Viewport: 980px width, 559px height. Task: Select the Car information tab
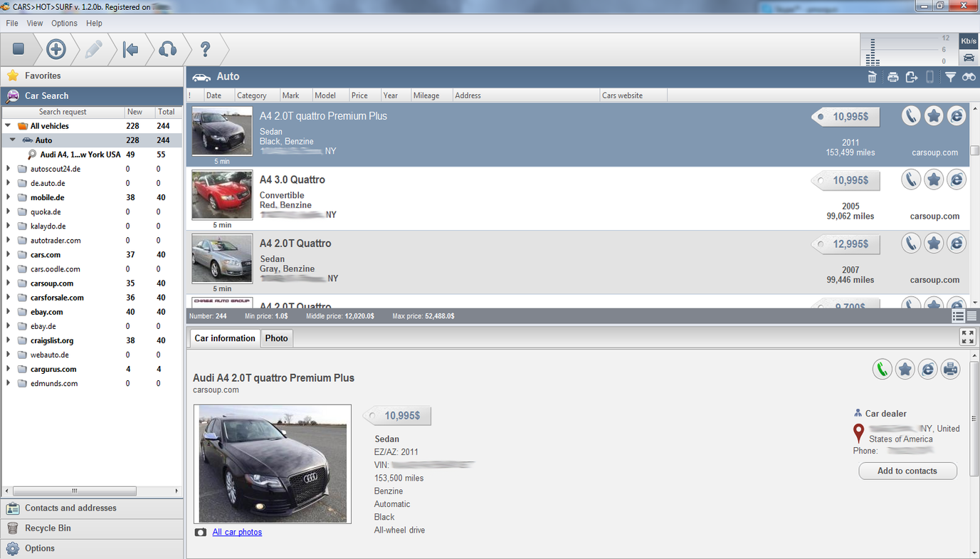(x=225, y=338)
